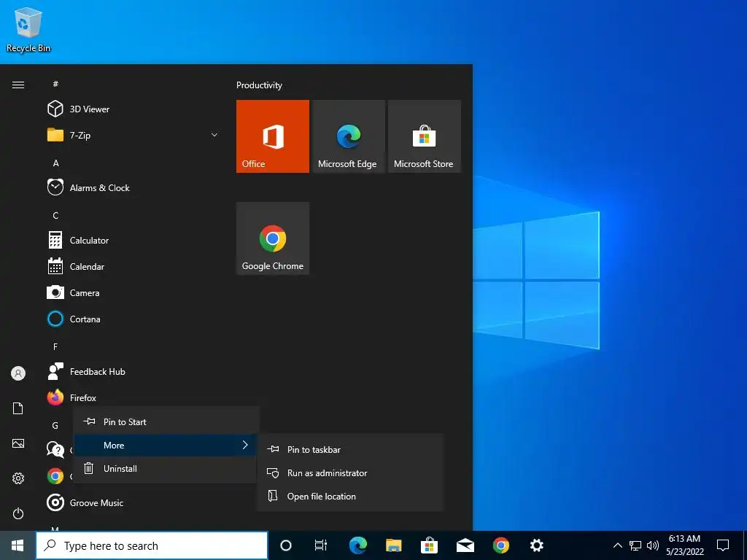747x560 pixels.
Task: Show hidden system tray icons
Action: pos(617,545)
